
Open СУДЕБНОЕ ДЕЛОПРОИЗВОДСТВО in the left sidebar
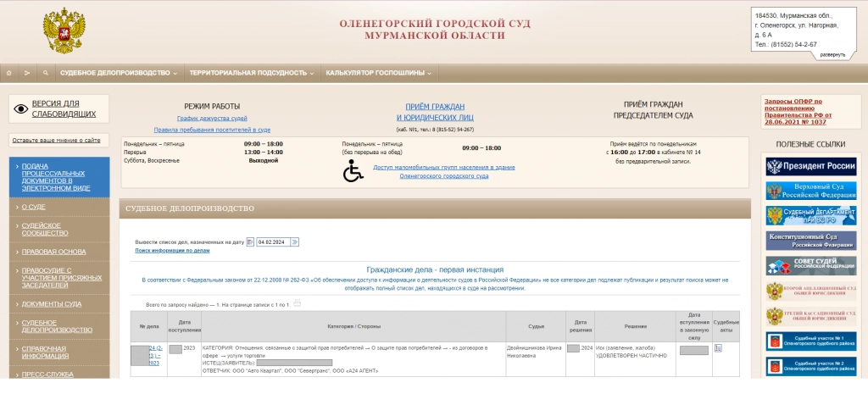coord(59,326)
